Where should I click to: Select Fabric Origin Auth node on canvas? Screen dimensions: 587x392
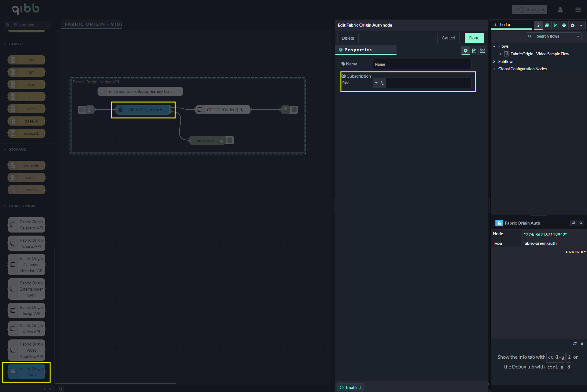click(143, 110)
